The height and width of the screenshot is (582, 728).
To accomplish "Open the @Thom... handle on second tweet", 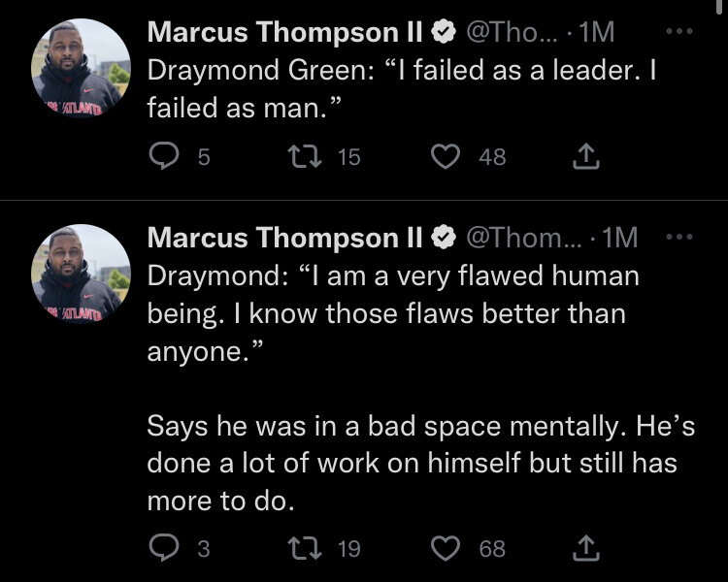I will tap(523, 238).
